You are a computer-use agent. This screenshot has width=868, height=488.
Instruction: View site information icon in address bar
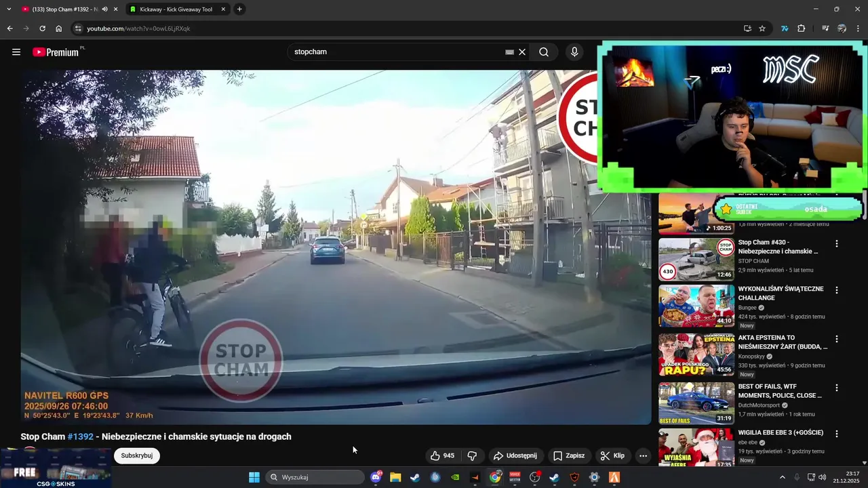pyautogui.click(x=78, y=28)
